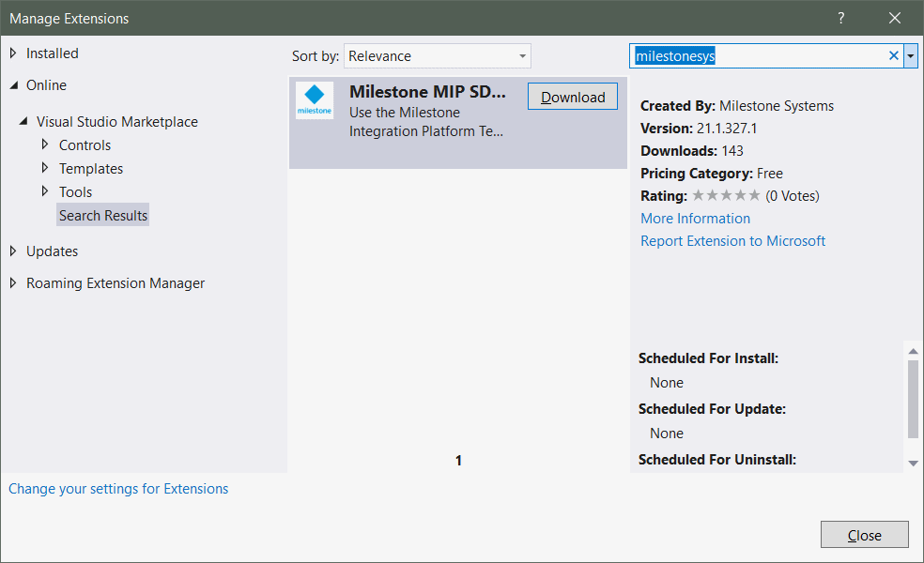Click the Scheduled For Uninstall label
This screenshot has height=563, width=924.
coord(717,460)
